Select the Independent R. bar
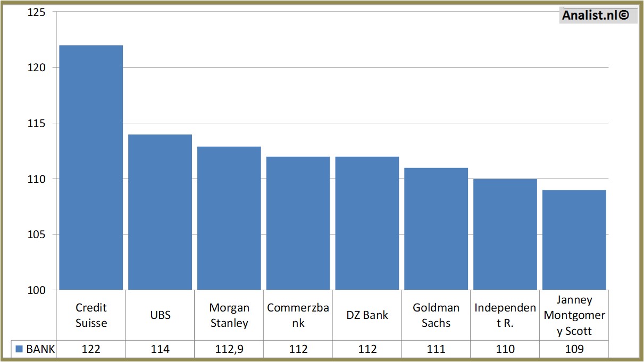The height and width of the screenshot is (362, 644). point(505,234)
